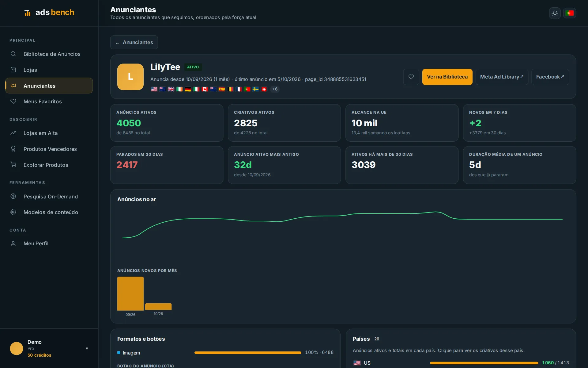The height and width of the screenshot is (368, 588).
Task: Click the Imagem format progress bar
Action: 248,353
